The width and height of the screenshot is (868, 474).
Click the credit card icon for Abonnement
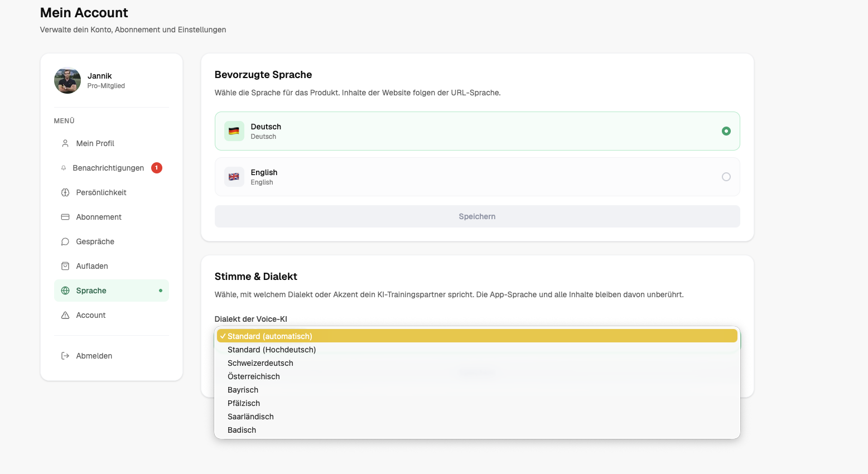(65, 217)
